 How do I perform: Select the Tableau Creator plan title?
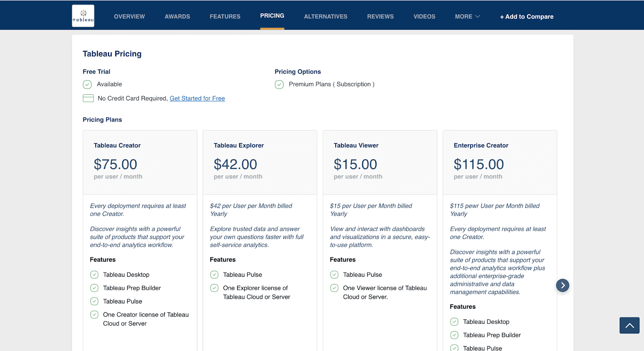117,145
